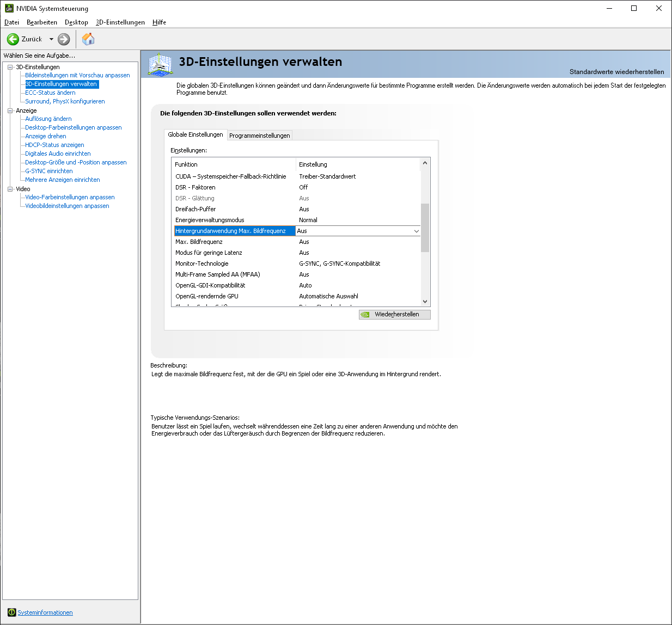672x625 pixels.
Task: Open ECC-Status ändern
Action: pos(50,93)
